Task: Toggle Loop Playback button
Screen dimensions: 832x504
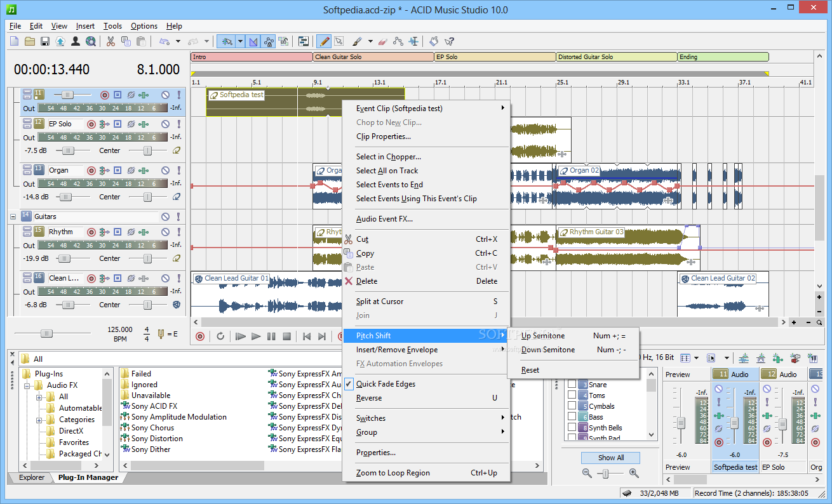Action: 220,336
